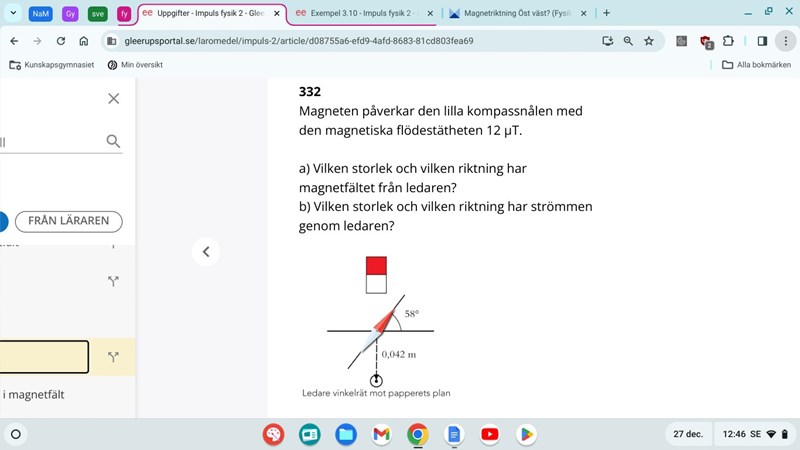Expand the branch icon above the highlighted row
The height and width of the screenshot is (450, 800).
coord(113,282)
